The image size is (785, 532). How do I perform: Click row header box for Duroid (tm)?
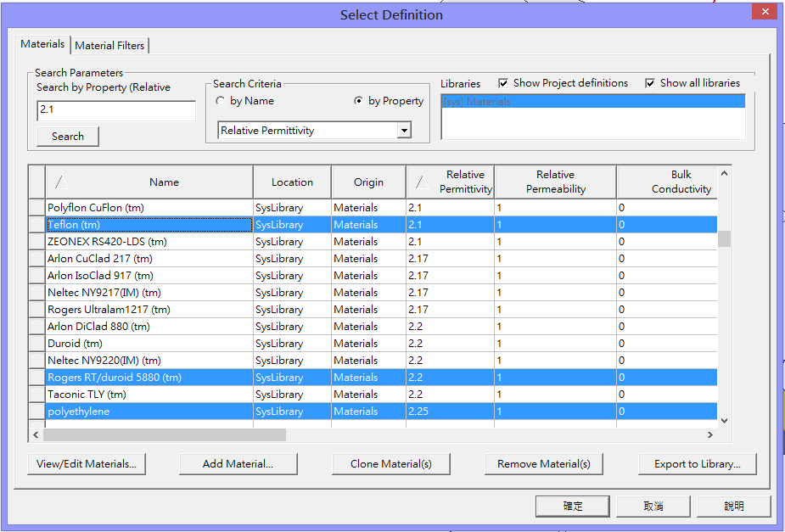point(36,344)
